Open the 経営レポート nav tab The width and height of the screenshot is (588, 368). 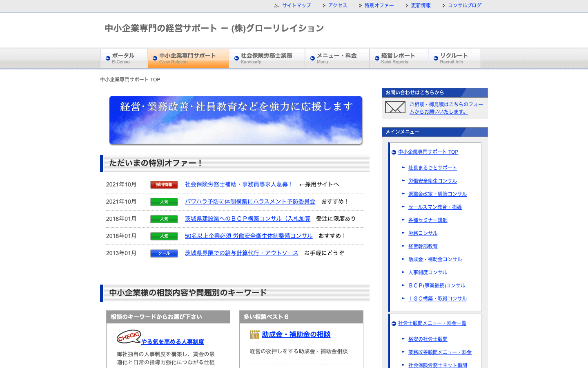[x=399, y=58]
